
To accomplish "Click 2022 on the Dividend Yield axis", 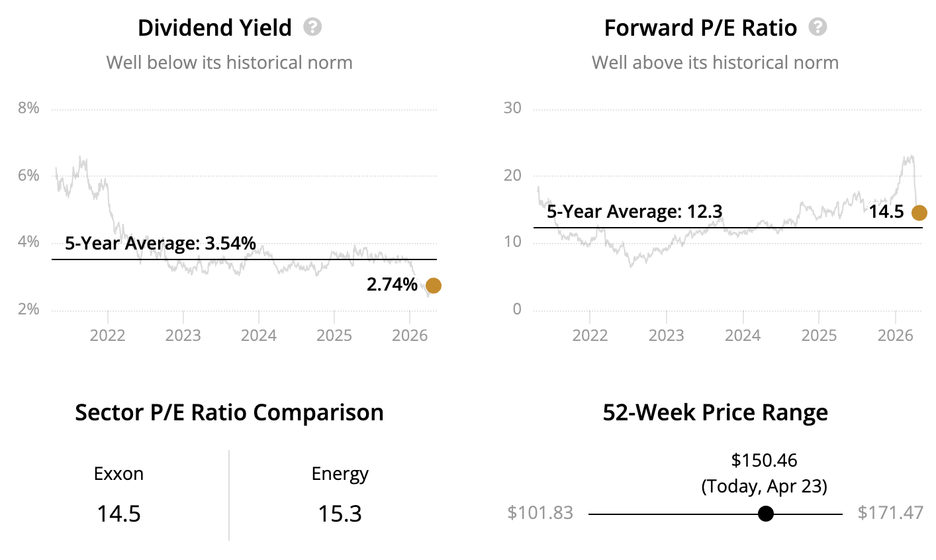I will coord(107,335).
